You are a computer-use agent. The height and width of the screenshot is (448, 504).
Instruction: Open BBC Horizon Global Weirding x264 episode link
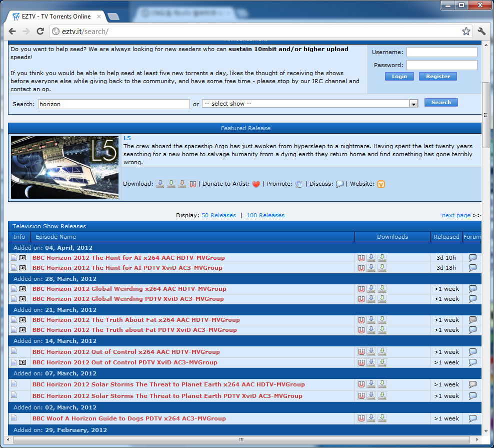tap(129, 289)
